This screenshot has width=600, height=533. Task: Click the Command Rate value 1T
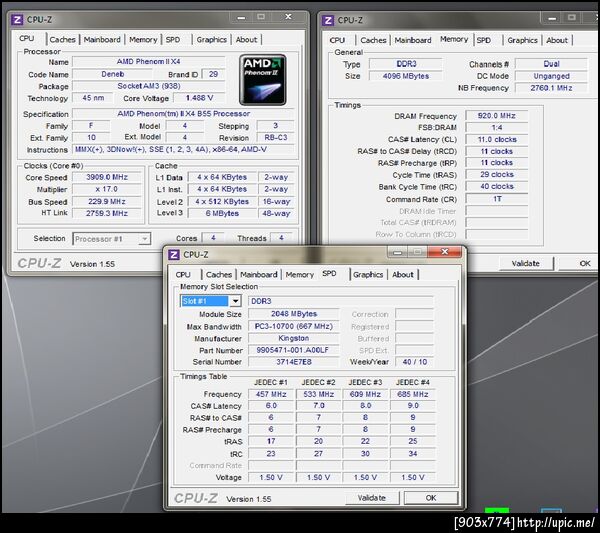(497, 199)
